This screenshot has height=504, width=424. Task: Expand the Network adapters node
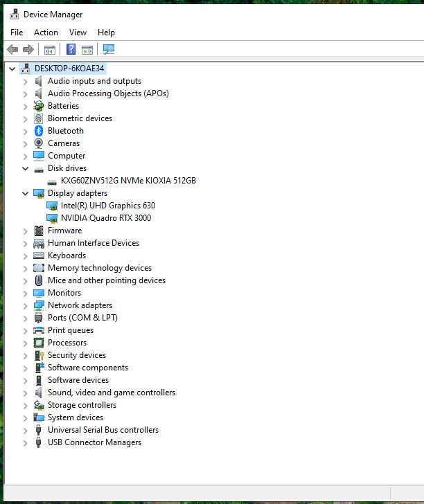pos(25,306)
